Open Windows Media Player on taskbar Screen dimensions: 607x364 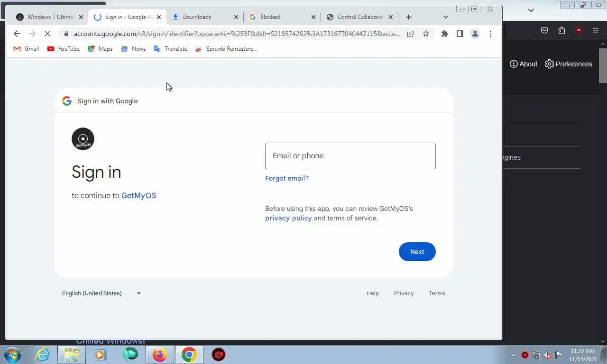pyautogui.click(x=100, y=355)
